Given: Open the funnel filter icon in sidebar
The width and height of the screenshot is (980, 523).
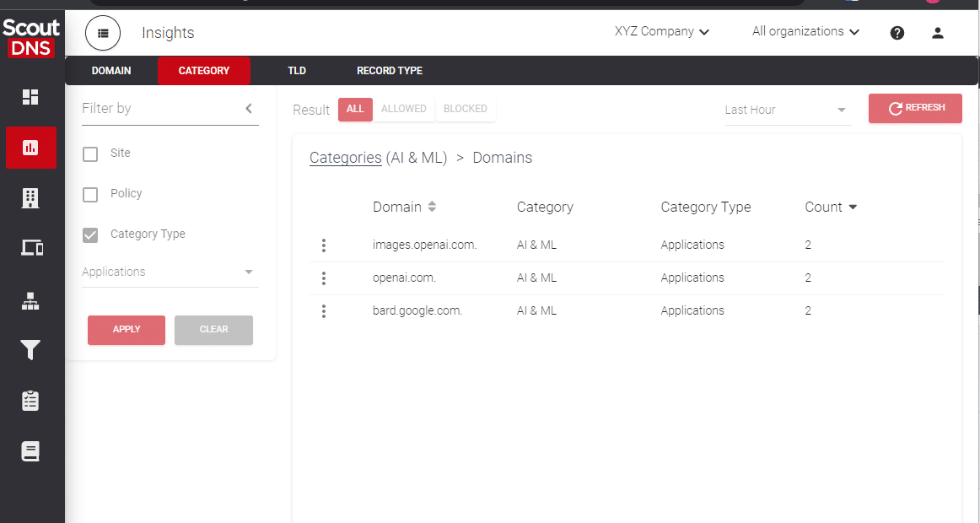Looking at the screenshot, I should [x=30, y=350].
